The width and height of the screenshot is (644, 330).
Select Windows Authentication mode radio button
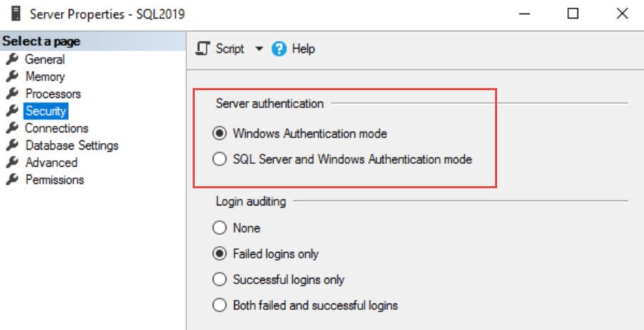(219, 134)
